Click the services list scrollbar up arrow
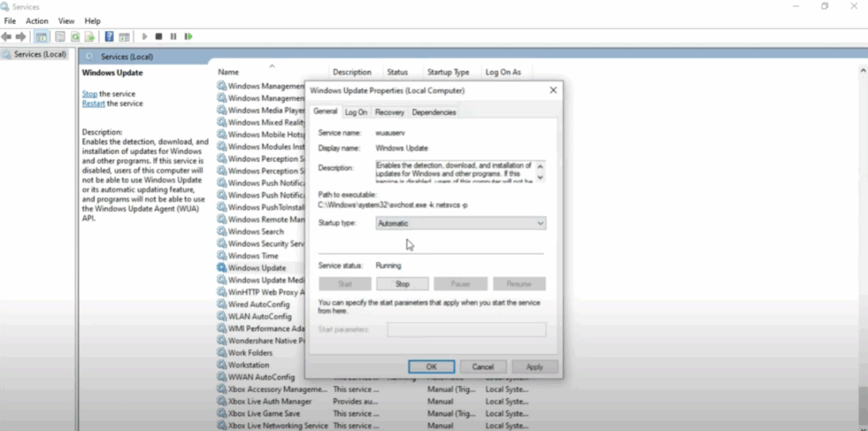The image size is (868, 431). tap(863, 71)
